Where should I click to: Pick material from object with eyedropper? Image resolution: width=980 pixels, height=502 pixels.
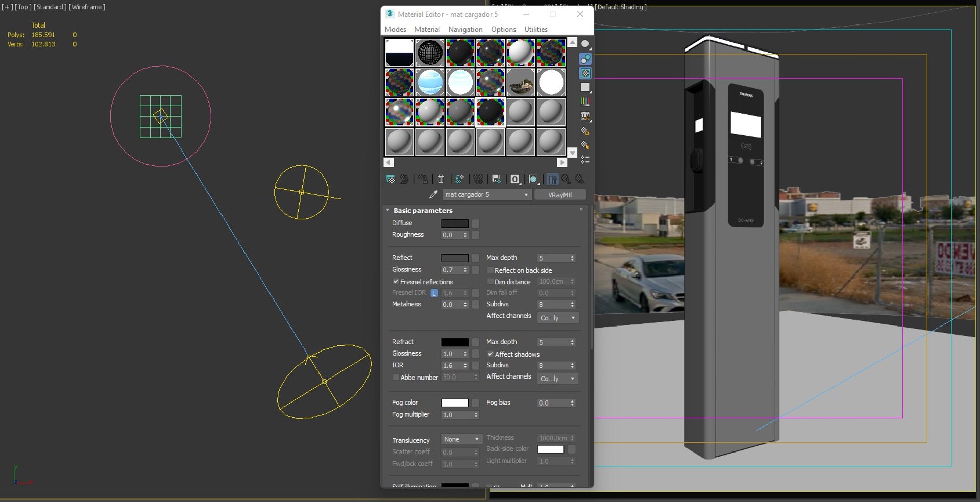433,195
